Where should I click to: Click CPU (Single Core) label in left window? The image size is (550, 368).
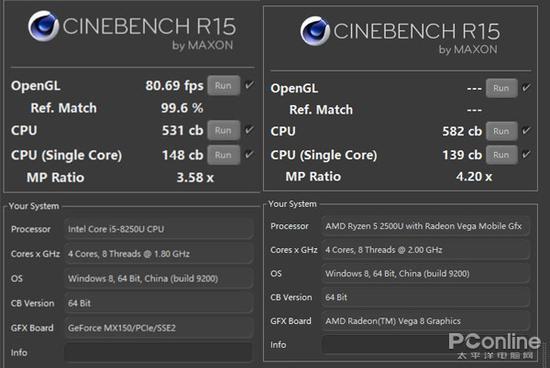coord(66,155)
